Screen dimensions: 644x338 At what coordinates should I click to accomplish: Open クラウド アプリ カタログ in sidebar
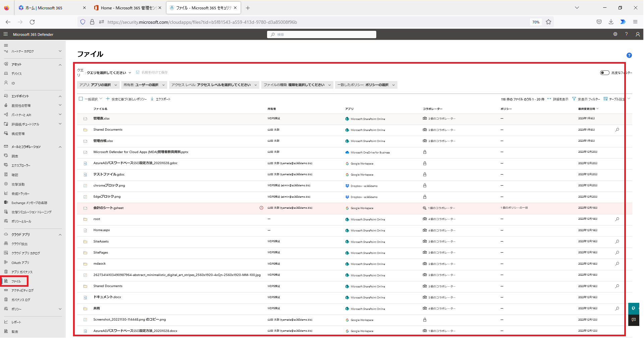[26, 253]
